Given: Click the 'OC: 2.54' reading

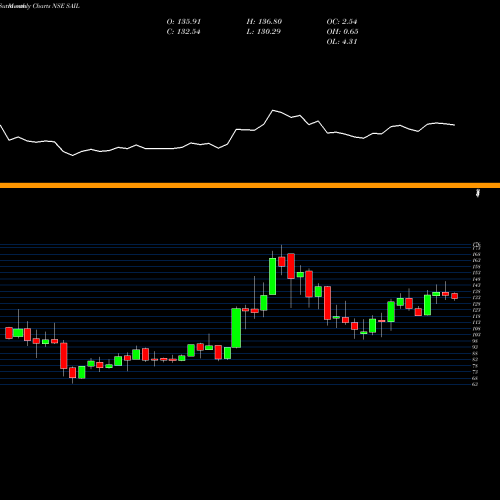Looking at the screenshot, I should tap(342, 22).
